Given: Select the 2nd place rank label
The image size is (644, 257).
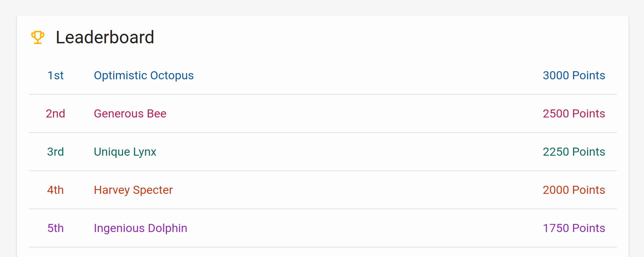Looking at the screenshot, I should 56,113.
